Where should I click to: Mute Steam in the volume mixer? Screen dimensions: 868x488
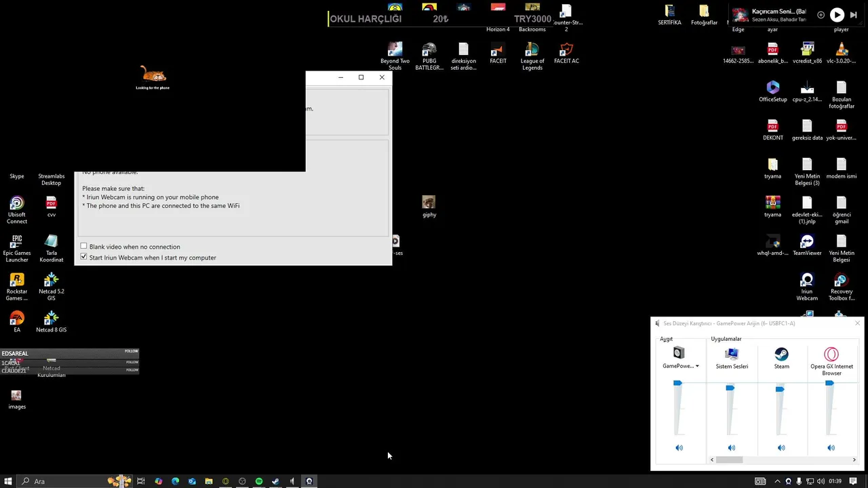tap(781, 448)
